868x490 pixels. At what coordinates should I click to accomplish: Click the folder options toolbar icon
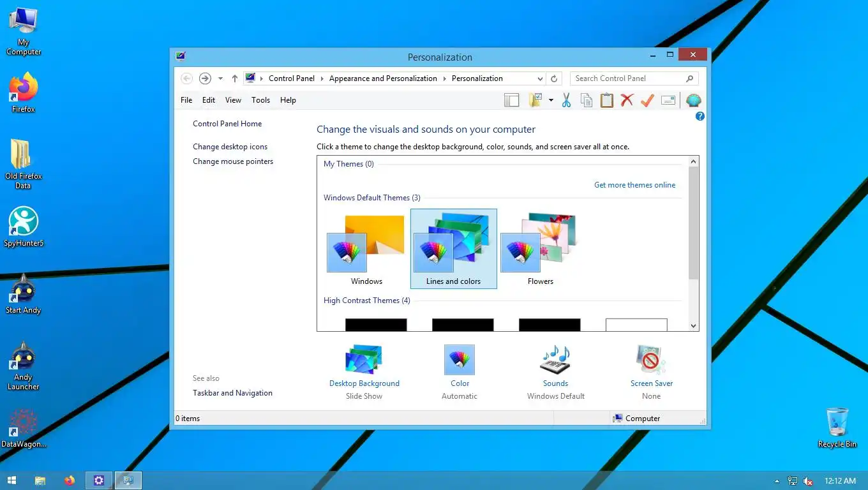(535, 100)
